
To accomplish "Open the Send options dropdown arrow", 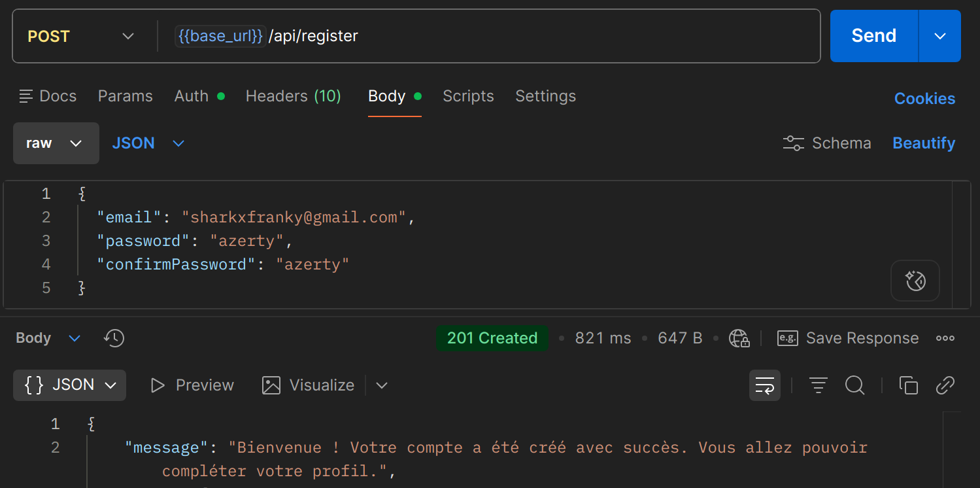I will [x=940, y=36].
